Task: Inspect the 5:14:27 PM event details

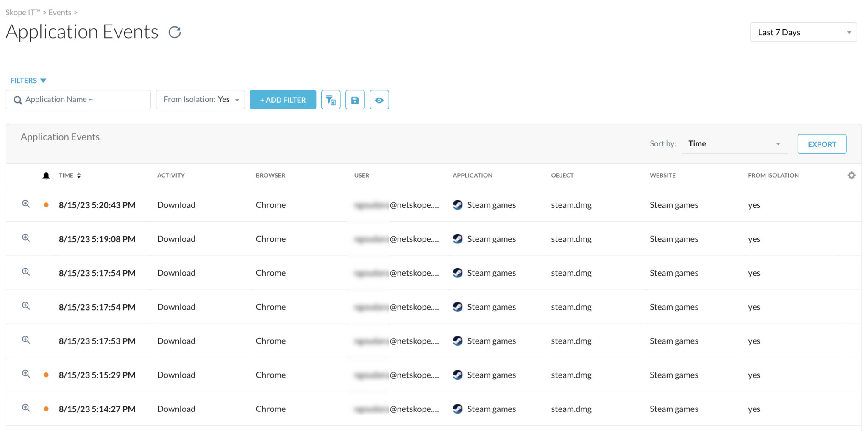Action: point(26,408)
